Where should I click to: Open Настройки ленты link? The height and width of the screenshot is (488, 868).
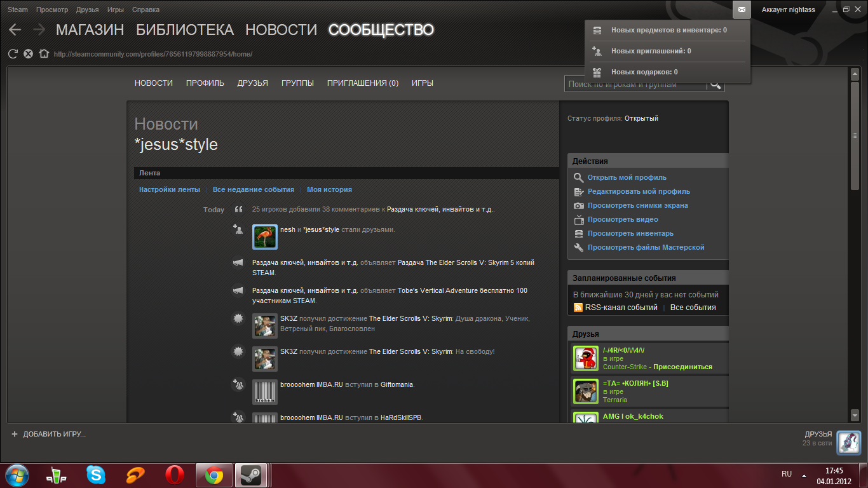tap(170, 189)
